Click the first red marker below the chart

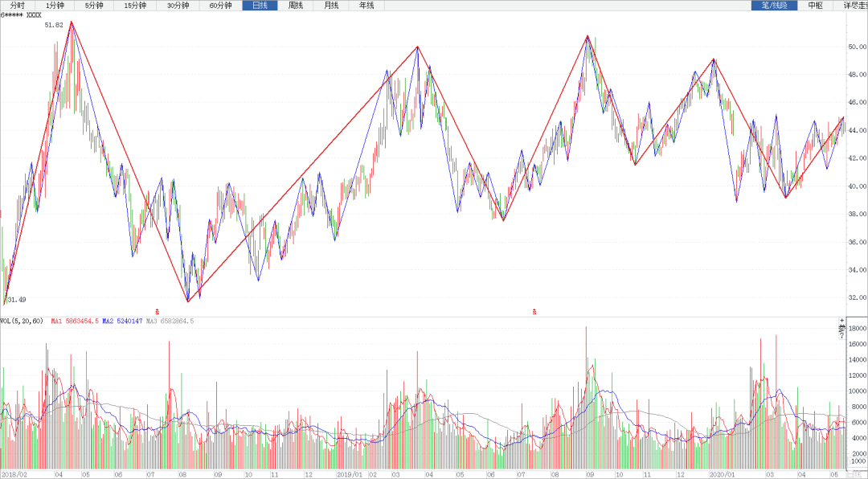(x=158, y=311)
